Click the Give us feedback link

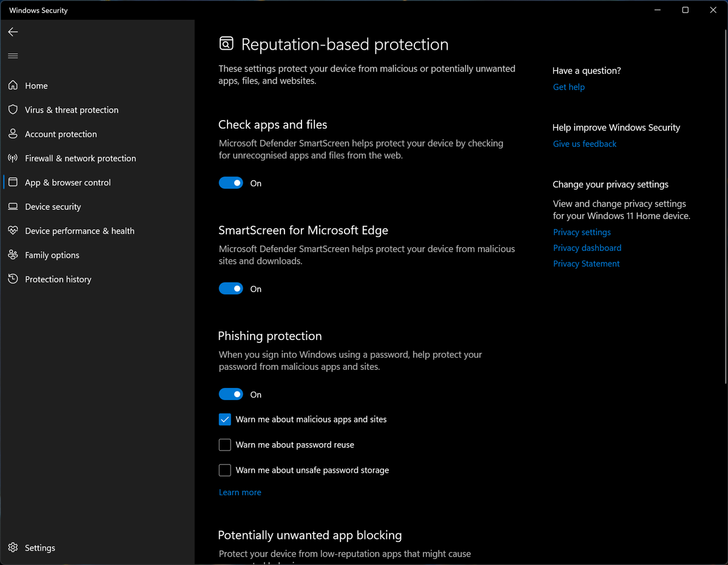tap(584, 144)
